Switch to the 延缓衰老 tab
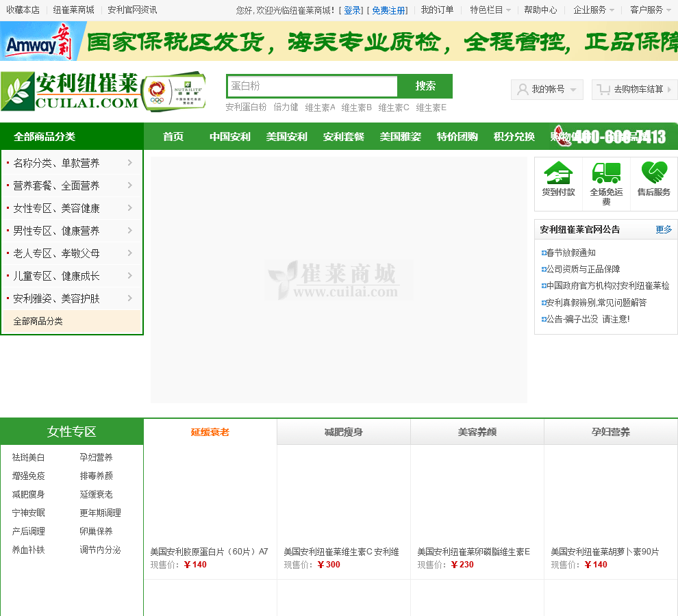Screen dimensions: 678x616 point(210,432)
